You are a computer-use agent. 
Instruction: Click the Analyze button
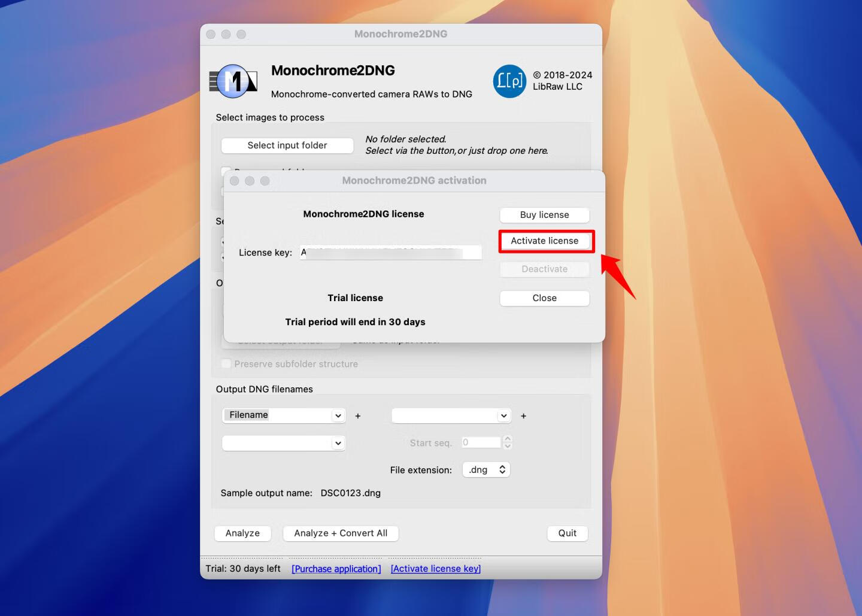point(242,533)
